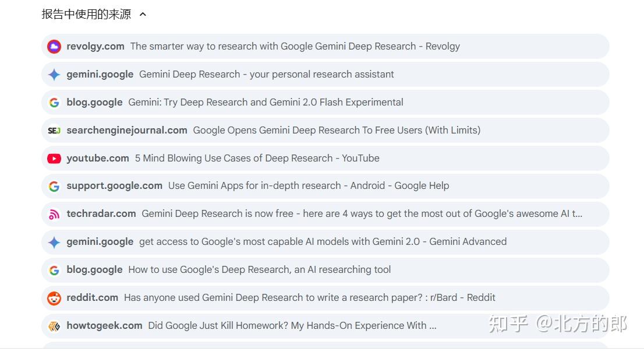644x351 pixels.
Task: Open the Revolgy Deep Research article
Action: tap(295, 46)
